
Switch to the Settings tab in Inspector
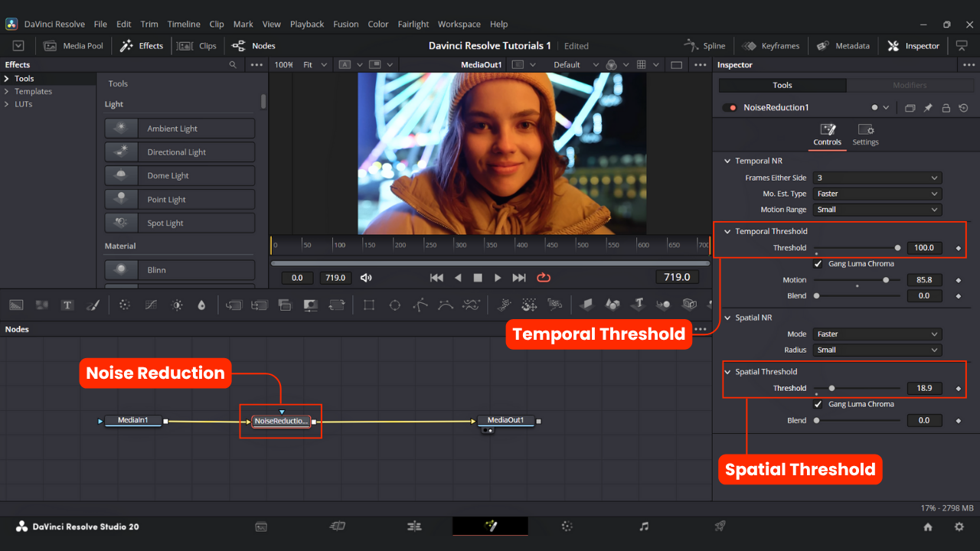[865, 135]
